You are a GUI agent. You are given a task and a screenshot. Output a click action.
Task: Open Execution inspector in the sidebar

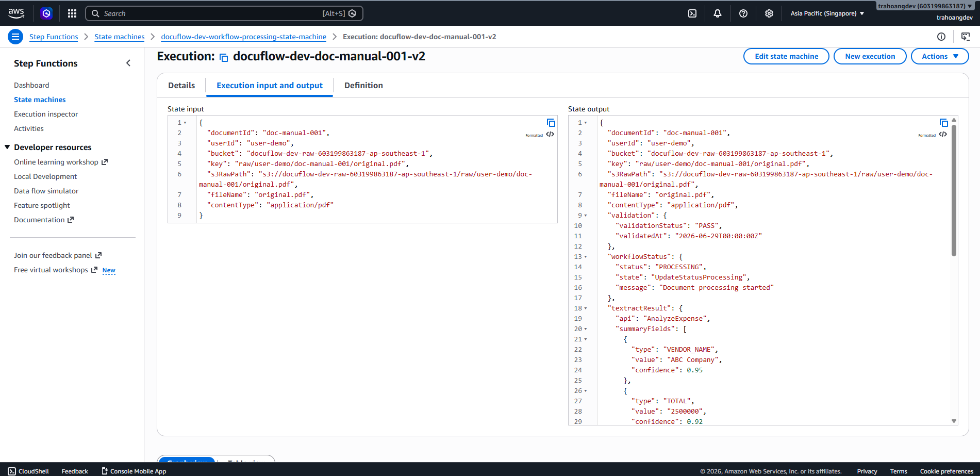coord(46,114)
